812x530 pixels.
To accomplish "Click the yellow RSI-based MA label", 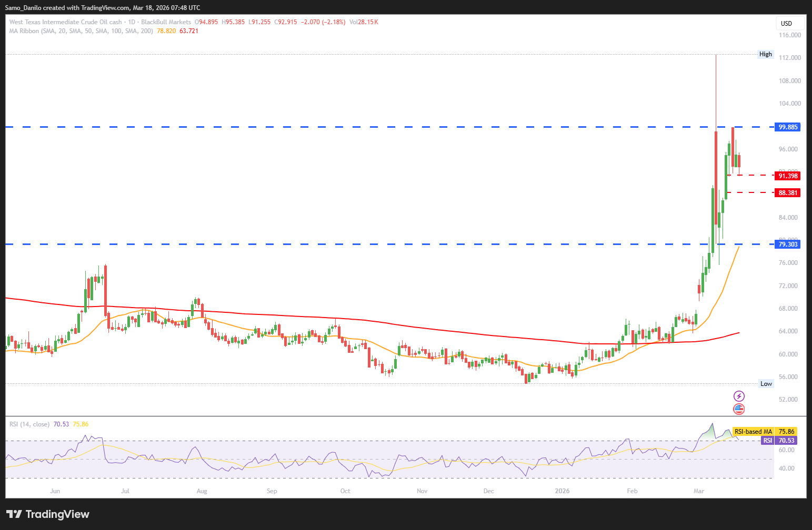I will point(753,432).
